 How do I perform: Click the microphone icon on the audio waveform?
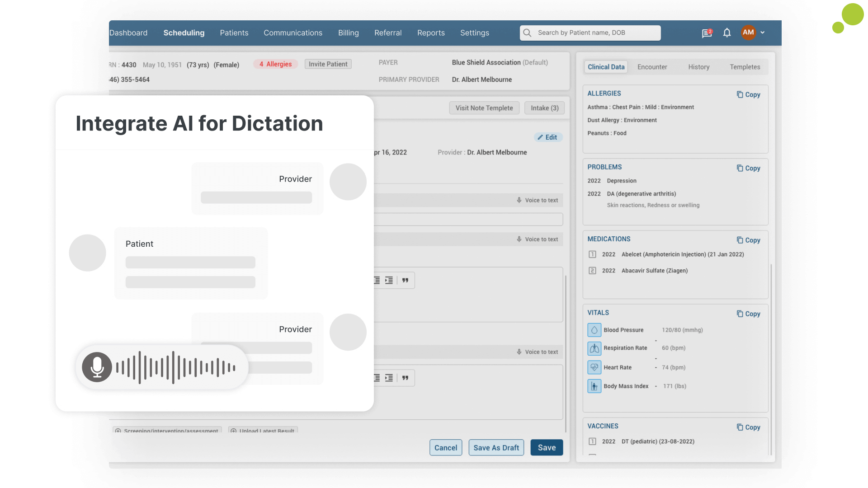pyautogui.click(x=97, y=367)
